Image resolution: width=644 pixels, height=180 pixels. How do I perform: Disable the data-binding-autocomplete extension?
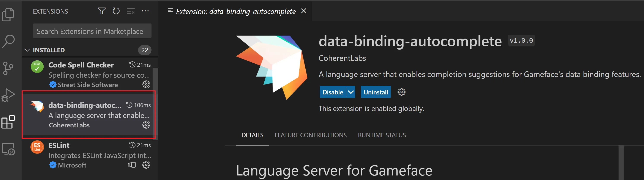pos(333,92)
